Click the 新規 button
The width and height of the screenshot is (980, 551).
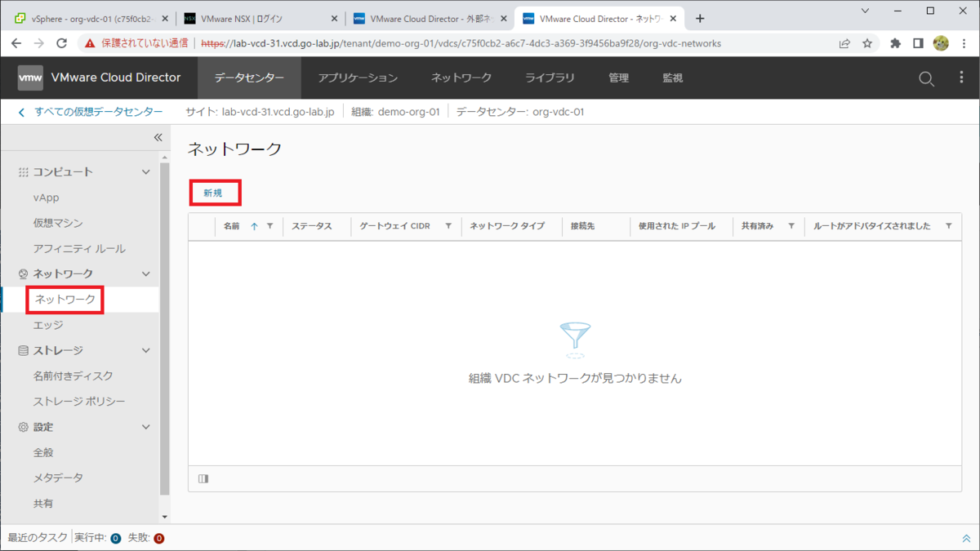[x=213, y=193]
